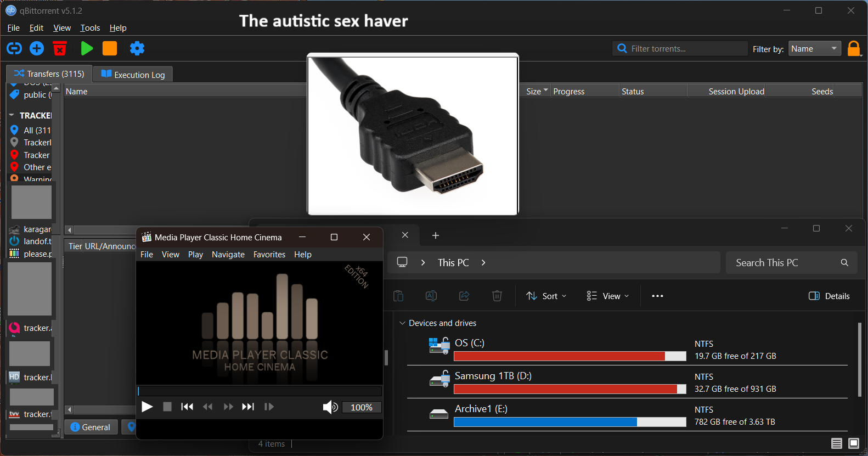Click the Add torrent link icon

click(14, 48)
